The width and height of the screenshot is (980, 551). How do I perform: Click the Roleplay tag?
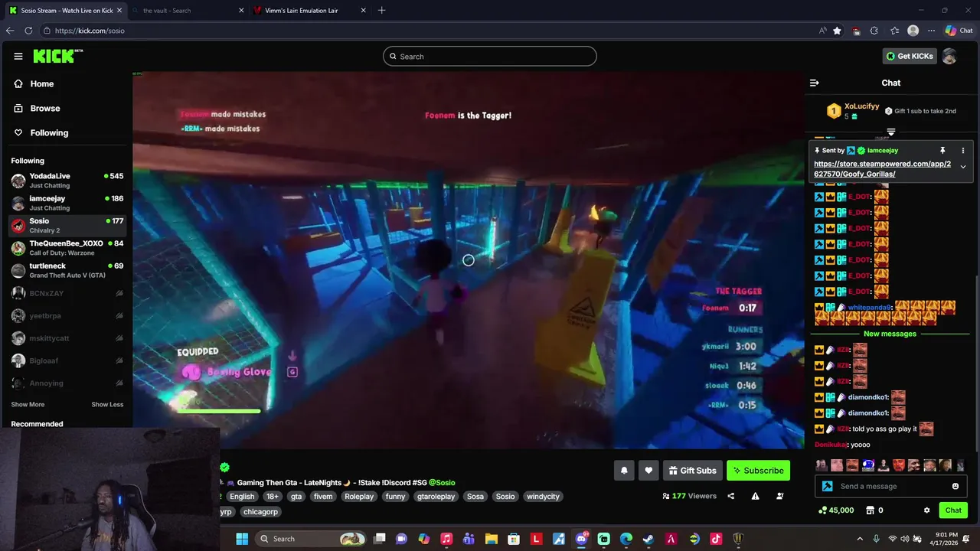[x=359, y=497]
